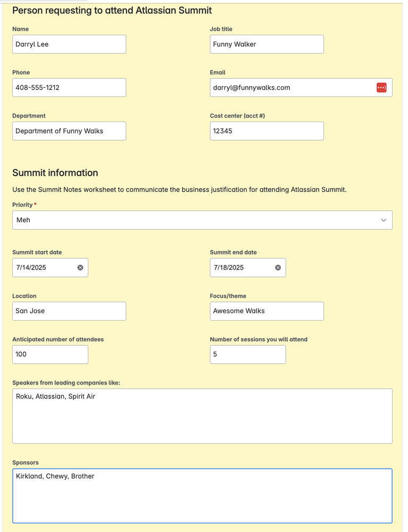Select the Department input field
The height and width of the screenshot is (532, 408).
[69, 131]
